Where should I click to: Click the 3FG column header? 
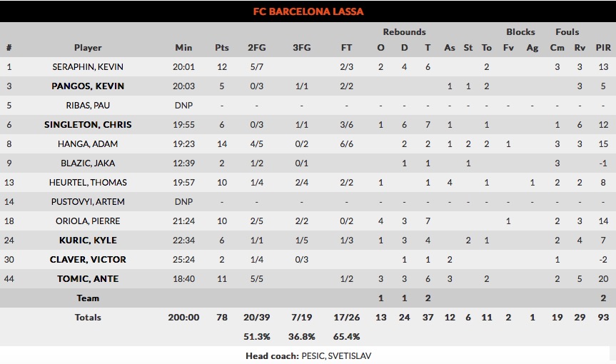(x=302, y=48)
